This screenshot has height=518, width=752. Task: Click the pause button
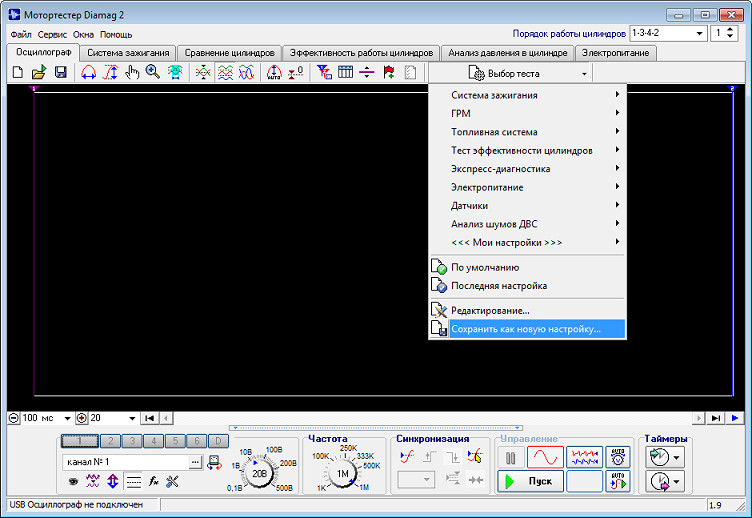pos(510,457)
